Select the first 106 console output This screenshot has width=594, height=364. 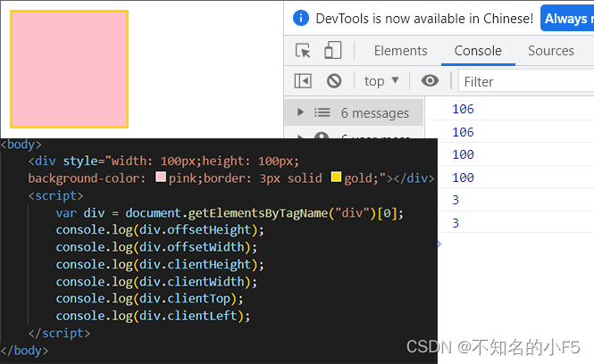pyautogui.click(x=463, y=109)
